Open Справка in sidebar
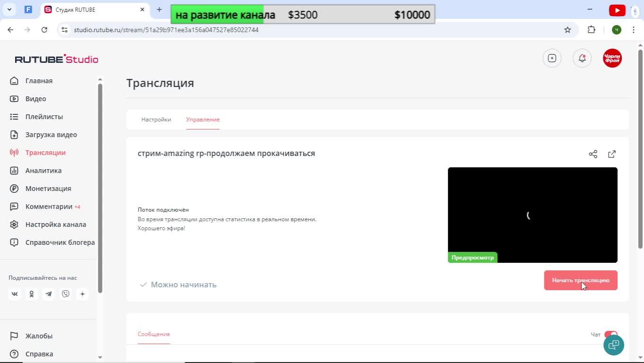 [x=39, y=354]
